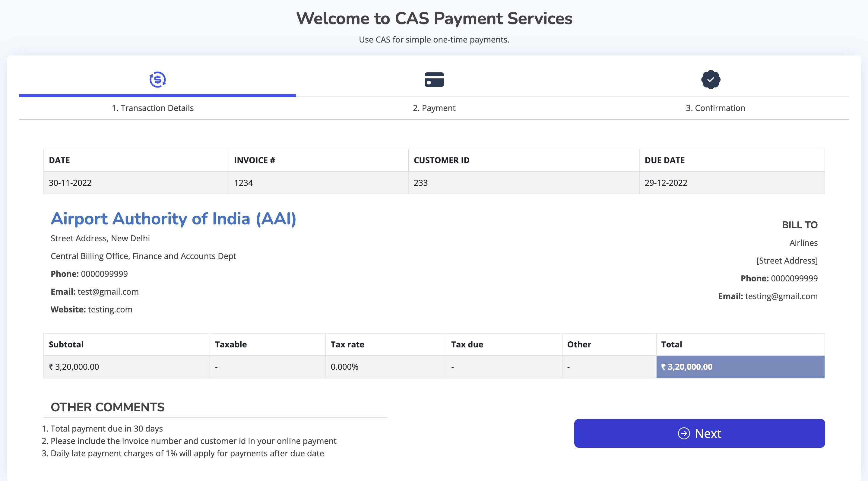Click the Tax rate 0.000% cell
The image size is (868, 481).
tap(386, 367)
